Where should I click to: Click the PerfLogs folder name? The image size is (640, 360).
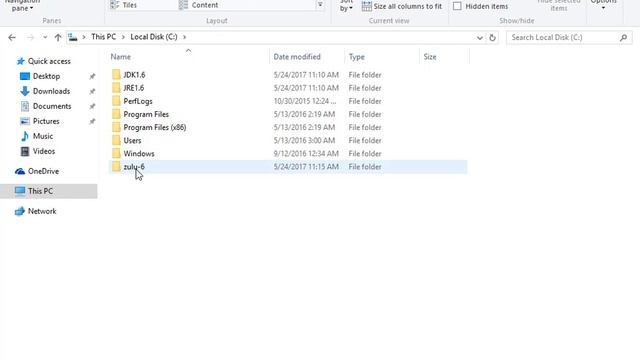[x=138, y=101]
